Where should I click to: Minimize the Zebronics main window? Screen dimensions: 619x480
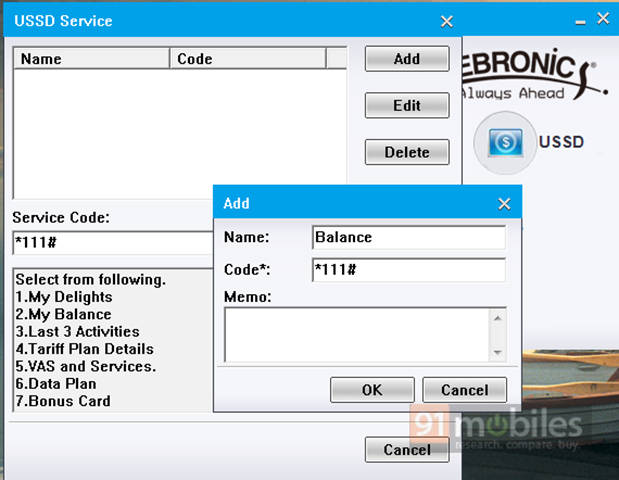(x=578, y=19)
